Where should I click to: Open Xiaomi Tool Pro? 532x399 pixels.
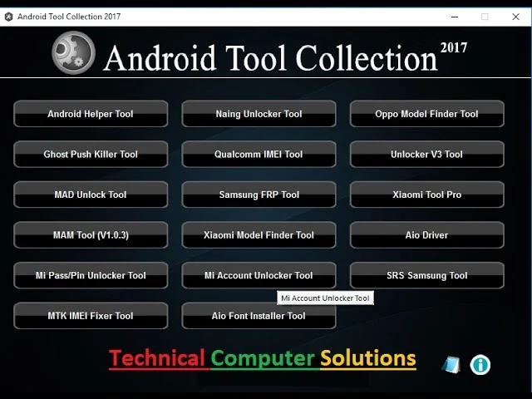pos(426,195)
